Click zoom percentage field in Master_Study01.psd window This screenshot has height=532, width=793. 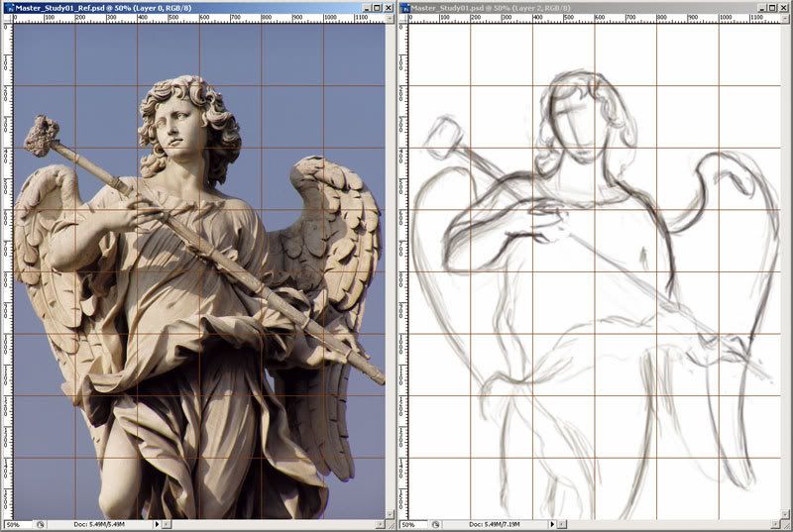point(413,525)
